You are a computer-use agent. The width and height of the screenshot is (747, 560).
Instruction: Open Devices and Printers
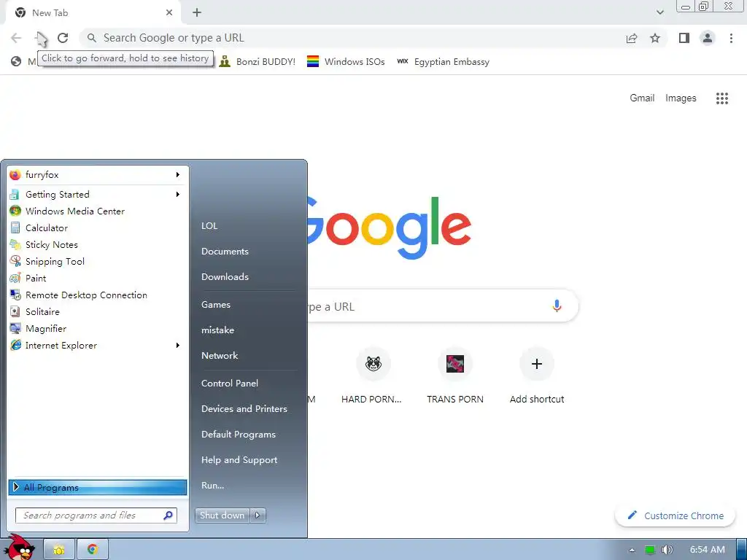click(x=244, y=408)
